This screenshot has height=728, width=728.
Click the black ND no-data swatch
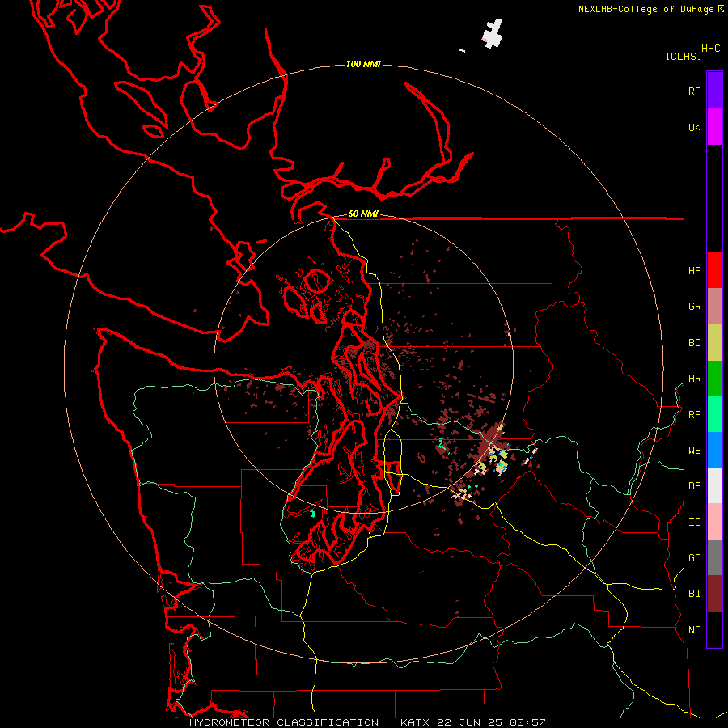(714, 629)
